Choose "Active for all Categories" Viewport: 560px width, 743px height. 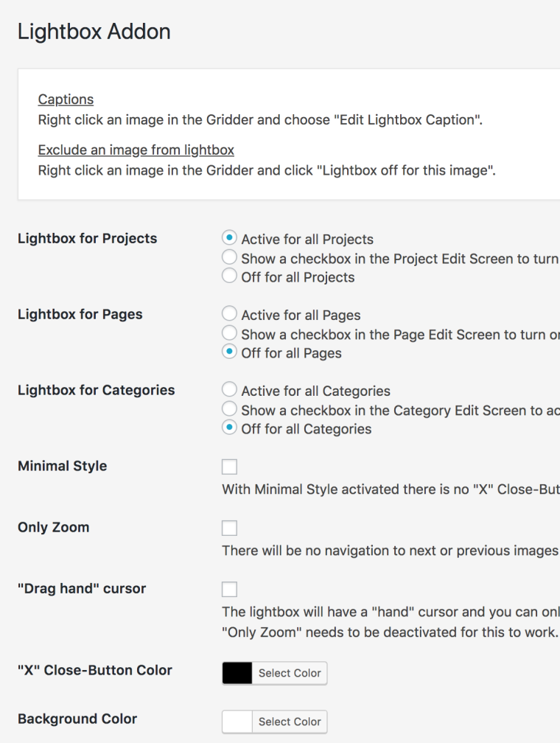pos(229,391)
